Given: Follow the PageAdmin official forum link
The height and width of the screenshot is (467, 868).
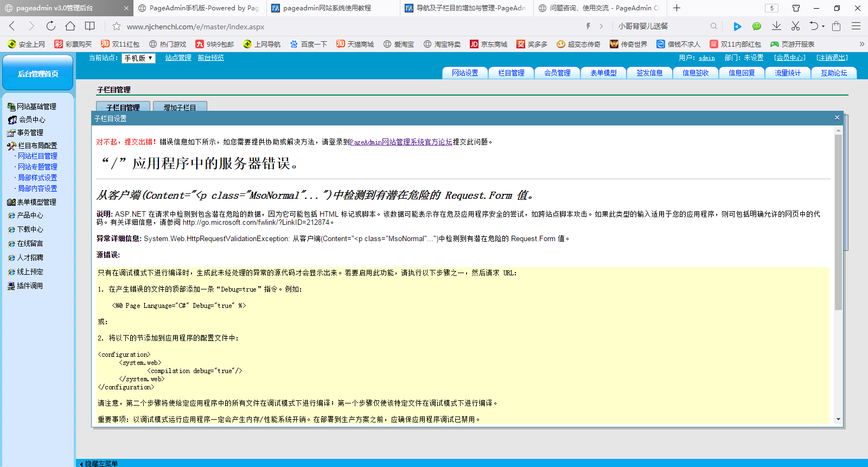Looking at the screenshot, I should [401, 142].
